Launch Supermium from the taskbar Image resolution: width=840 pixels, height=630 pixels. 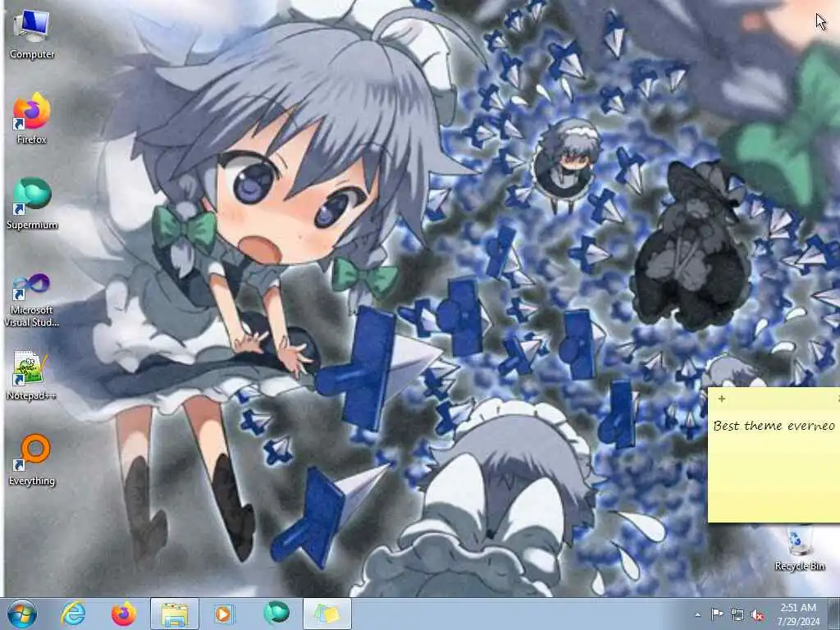coord(276,613)
